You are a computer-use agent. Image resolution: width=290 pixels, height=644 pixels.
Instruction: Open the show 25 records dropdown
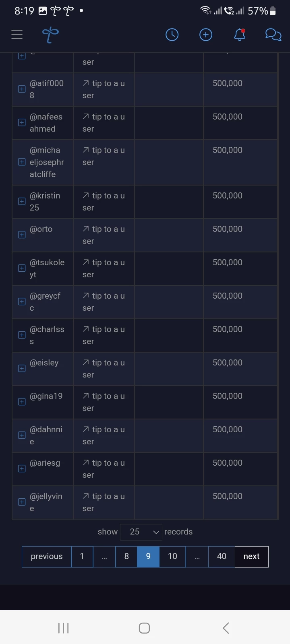point(141,532)
